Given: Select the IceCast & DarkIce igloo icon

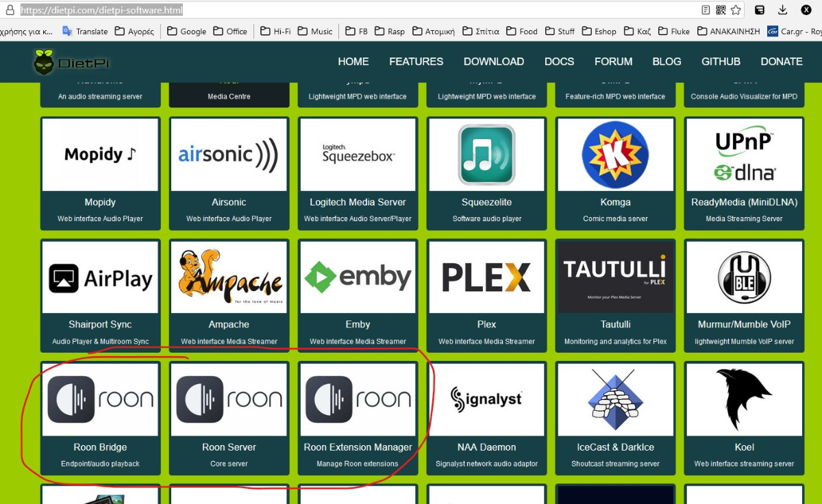Looking at the screenshot, I should pos(615,399).
